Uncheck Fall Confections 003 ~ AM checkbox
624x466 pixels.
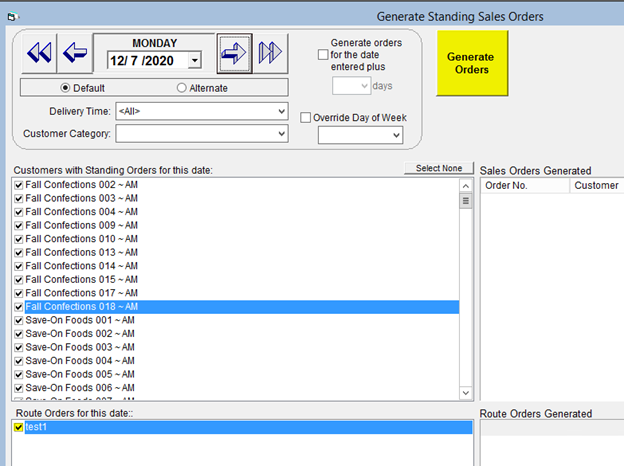(x=19, y=199)
